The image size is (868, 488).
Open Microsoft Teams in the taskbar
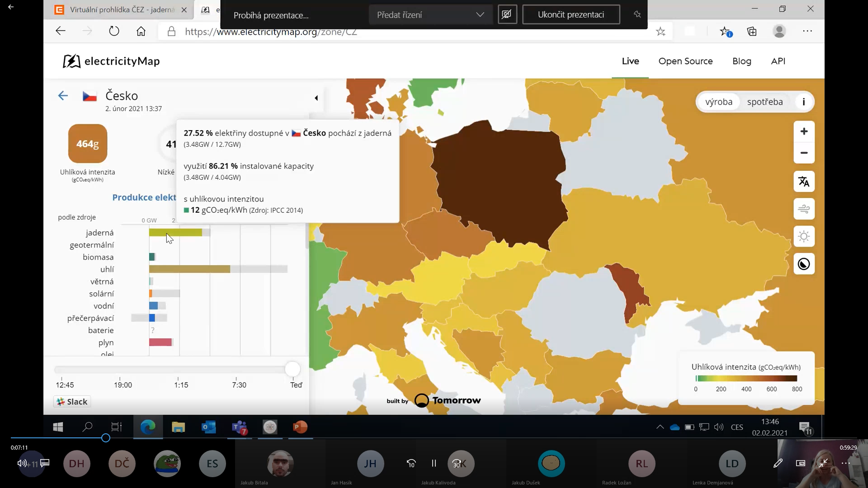click(x=239, y=427)
